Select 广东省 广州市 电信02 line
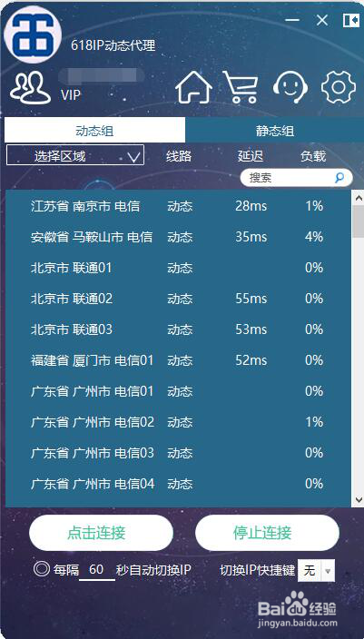The image size is (364, 639). click(x=178, y=422)
